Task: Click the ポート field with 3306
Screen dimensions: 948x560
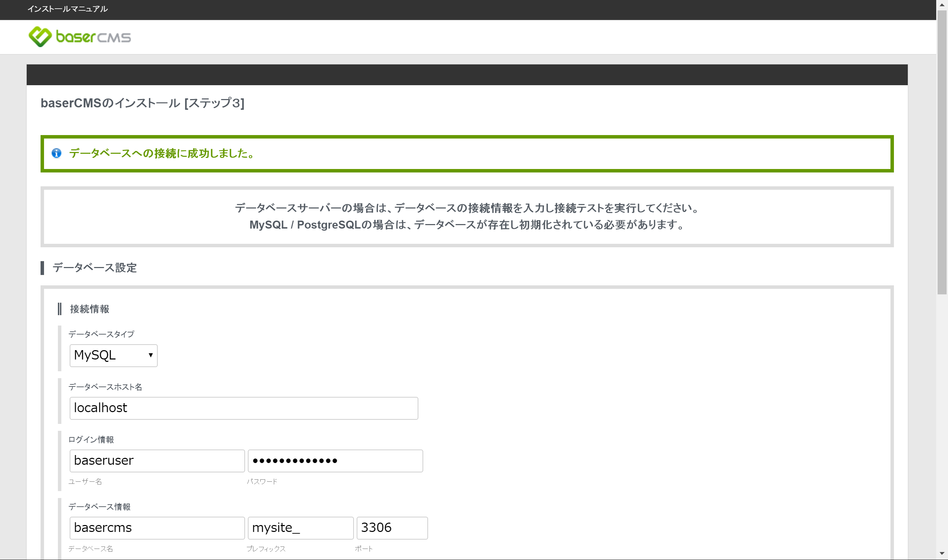Action: tap(392, 528)
